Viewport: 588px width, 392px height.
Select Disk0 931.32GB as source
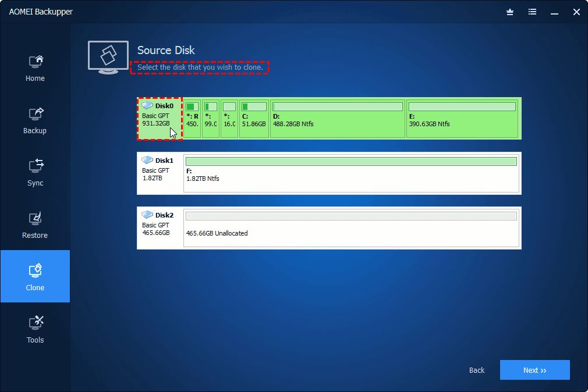(x=160, y=119)
